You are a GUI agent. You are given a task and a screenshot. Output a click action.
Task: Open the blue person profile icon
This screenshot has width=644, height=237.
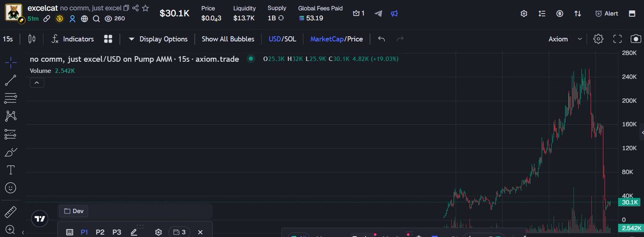[72, 19]
